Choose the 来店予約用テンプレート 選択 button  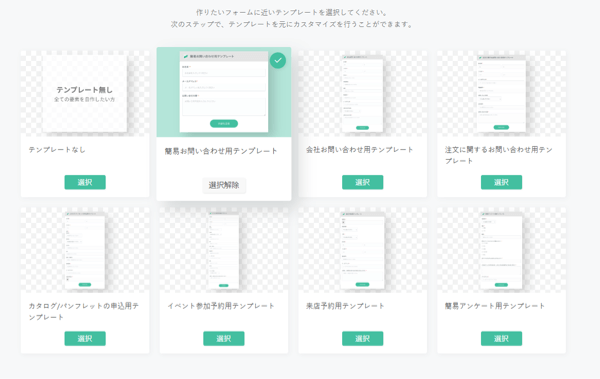362,338
